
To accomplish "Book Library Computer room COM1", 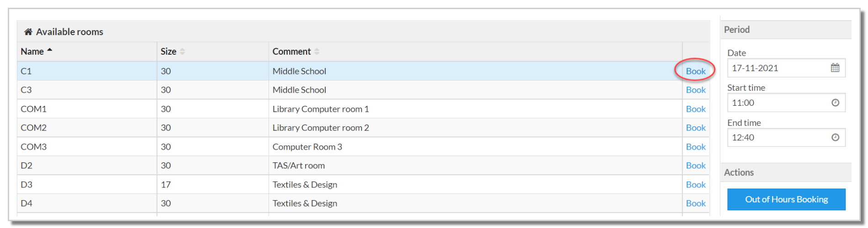I will click(695, 109).
